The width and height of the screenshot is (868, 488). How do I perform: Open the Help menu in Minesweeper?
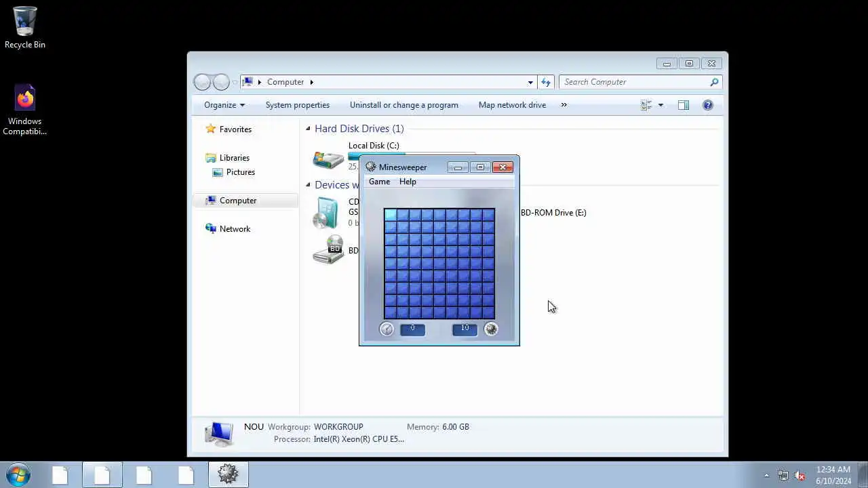[408, 182]
